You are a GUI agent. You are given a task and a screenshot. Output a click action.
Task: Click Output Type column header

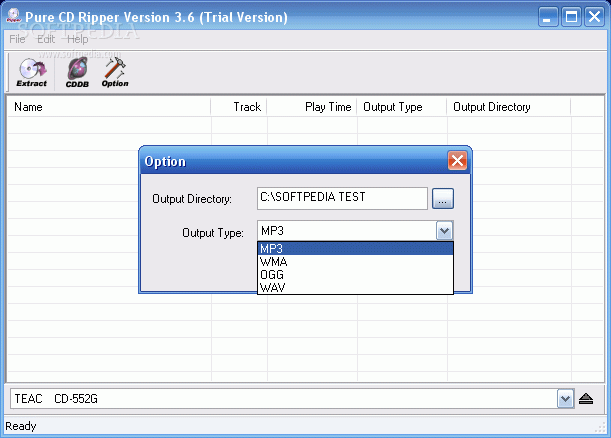pyautogui.click(x=402, y=107)
